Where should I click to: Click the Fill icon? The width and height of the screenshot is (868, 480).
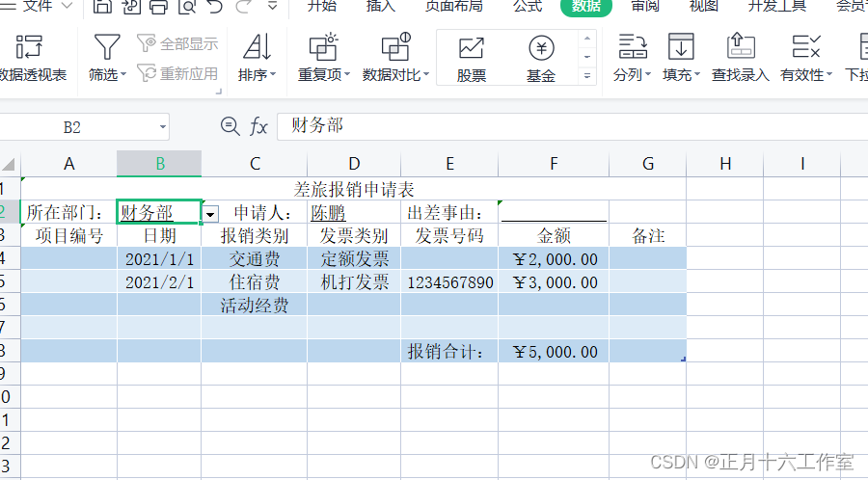pyautogui.click(x=681, y=47)
